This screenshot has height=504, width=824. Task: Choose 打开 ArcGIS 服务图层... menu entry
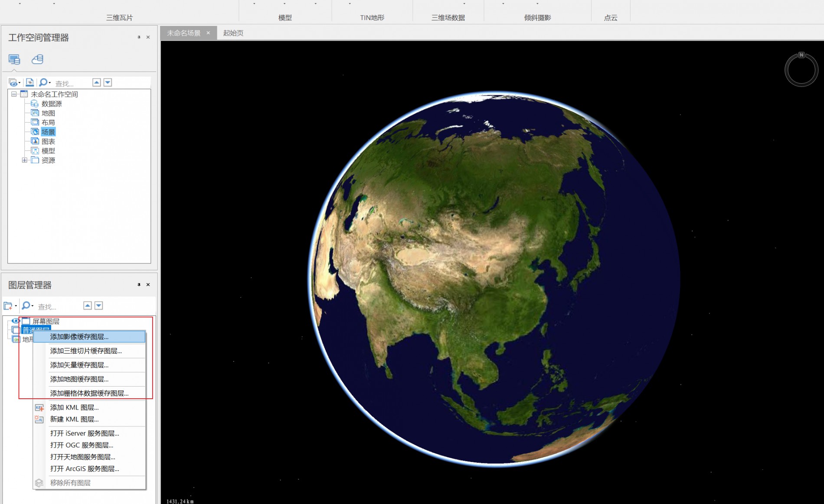click(x=89, y=469)
